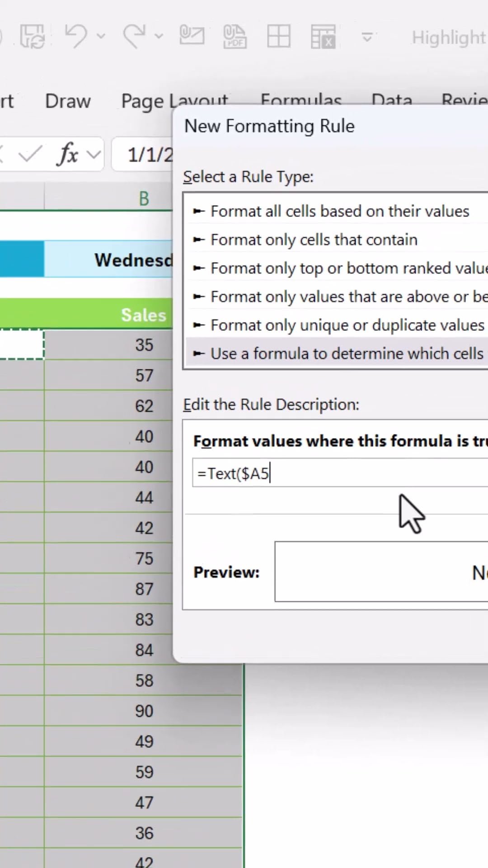Click the send as PDF attachment icon
The height and width of the screenshot is (868, 488).
(235, 36)
